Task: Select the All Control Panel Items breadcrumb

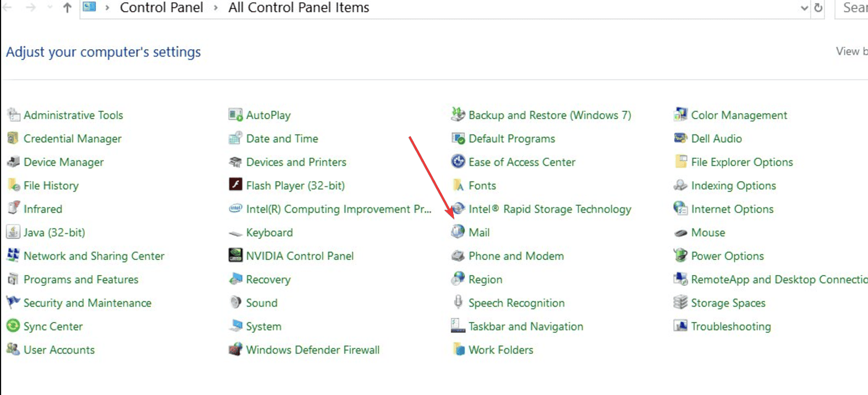Action: point(298,8)
